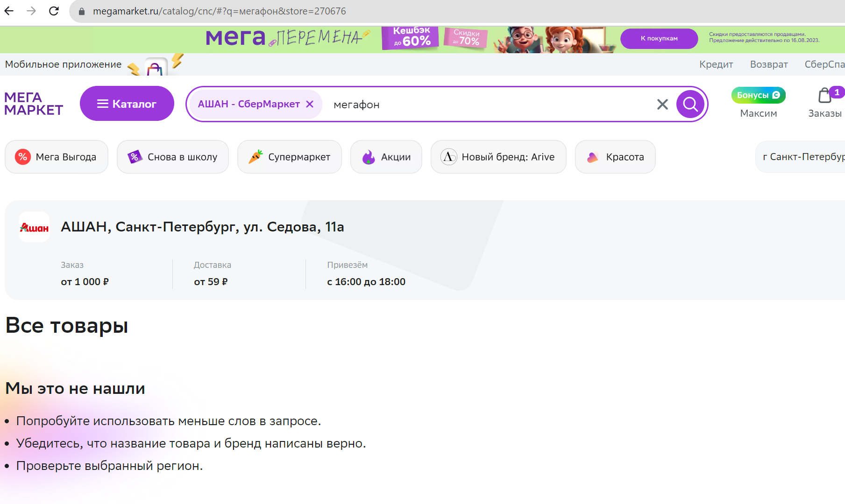Image resolution: width=845 pixels, height=504 pixels.
Task: Click the Супермаркет carrot icon
Action: 256,157
